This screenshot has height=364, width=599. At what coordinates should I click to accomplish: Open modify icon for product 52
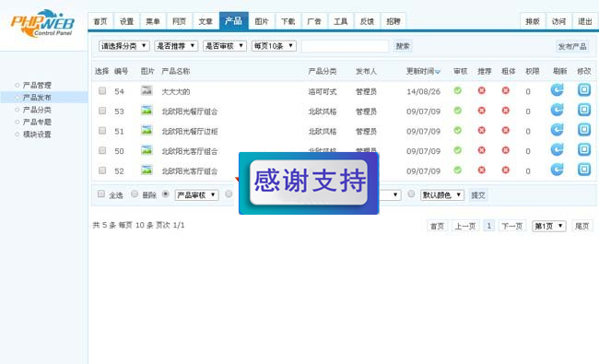point(584,170)
